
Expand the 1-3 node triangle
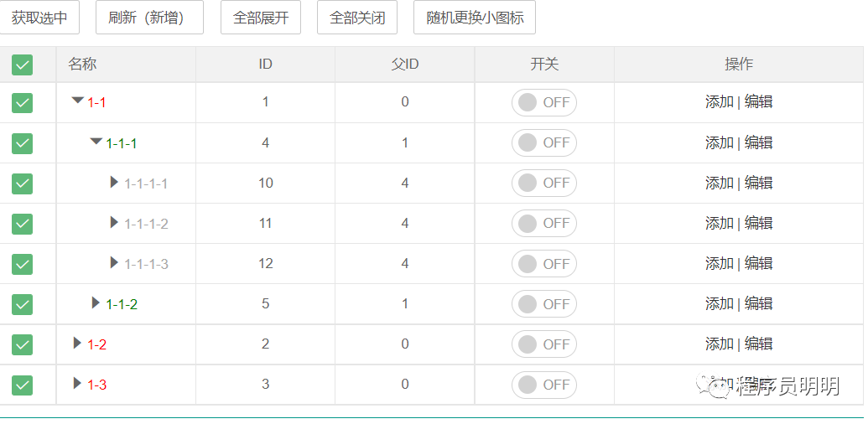(x=77, y=383)
